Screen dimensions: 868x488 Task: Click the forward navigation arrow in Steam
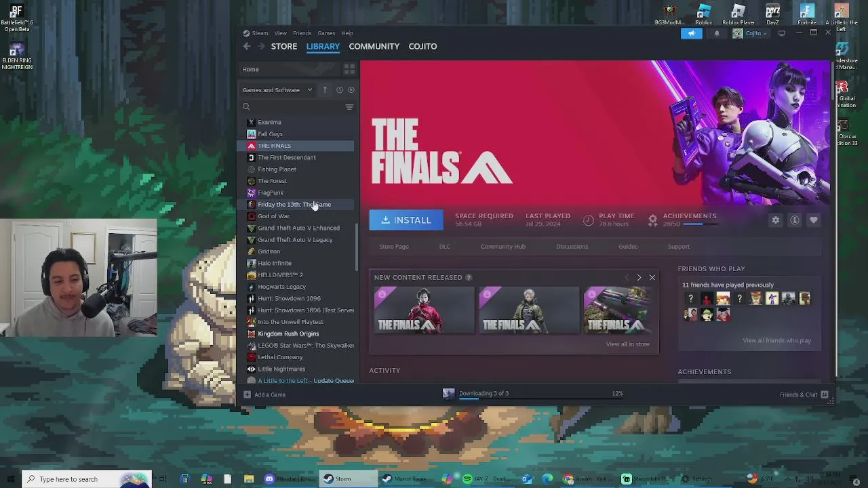[x=261, y=46]
